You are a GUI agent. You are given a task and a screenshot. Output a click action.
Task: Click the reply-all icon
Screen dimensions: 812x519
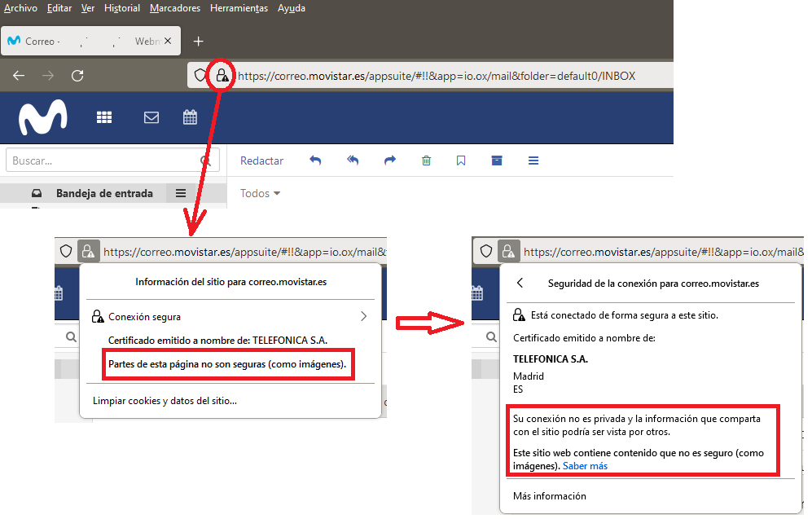[x=352, y=161]
